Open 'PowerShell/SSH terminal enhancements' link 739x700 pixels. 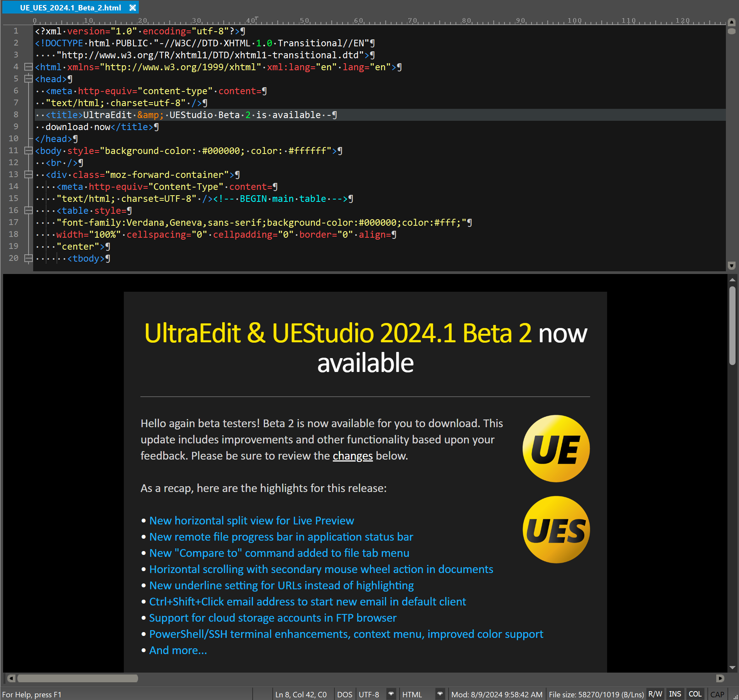pos(346,634)
